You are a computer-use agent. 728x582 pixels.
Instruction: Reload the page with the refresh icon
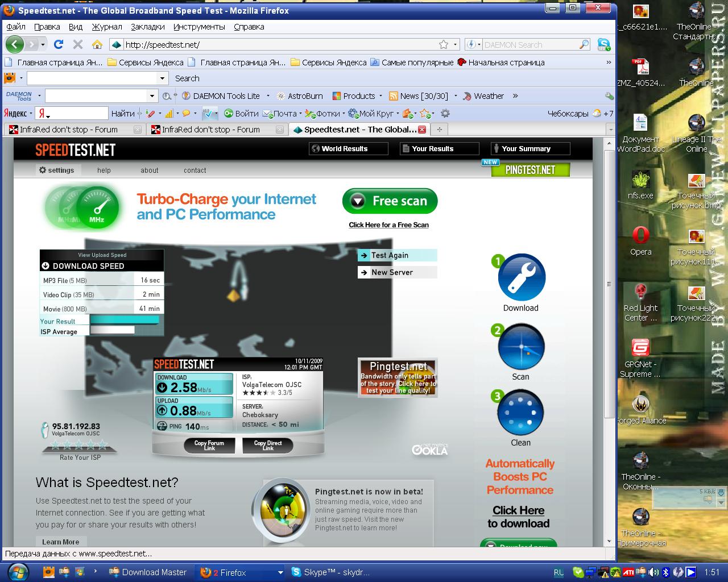point(58,44)
